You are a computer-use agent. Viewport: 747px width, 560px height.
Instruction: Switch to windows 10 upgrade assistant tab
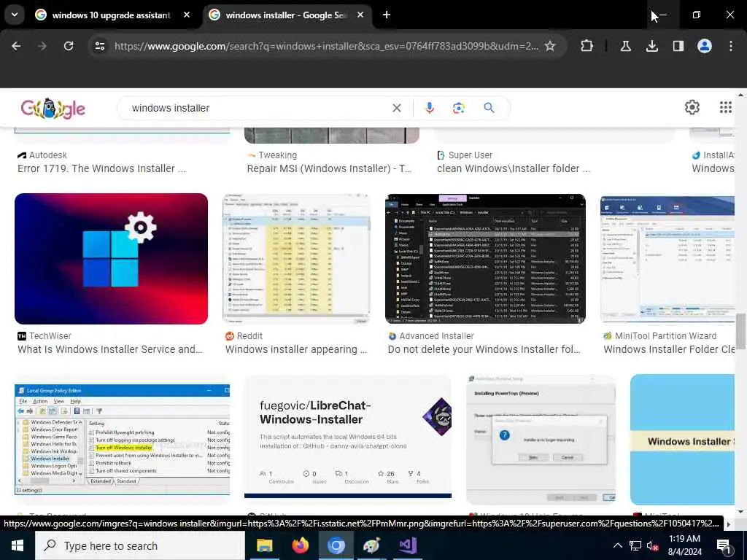[x=111, y=15]
